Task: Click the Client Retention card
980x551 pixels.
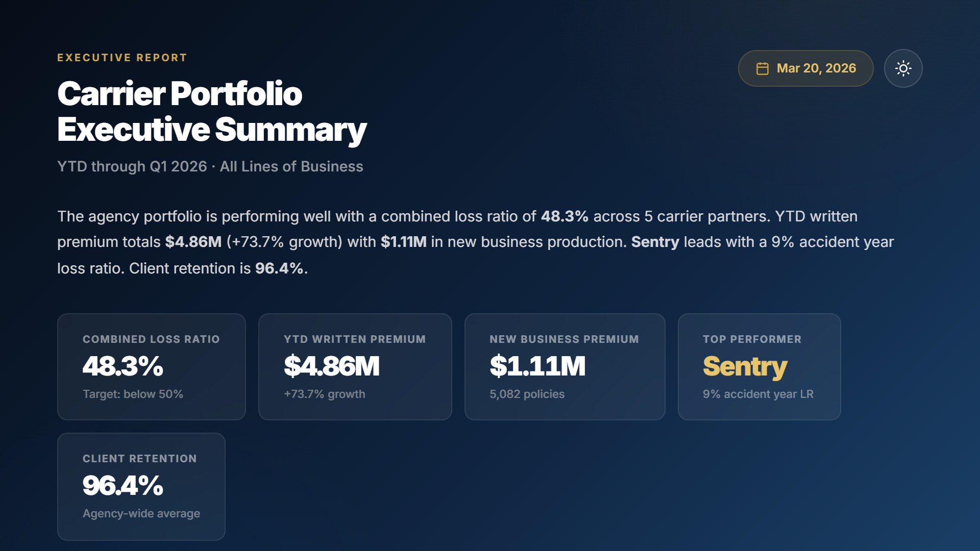Action: coord(141,486)
